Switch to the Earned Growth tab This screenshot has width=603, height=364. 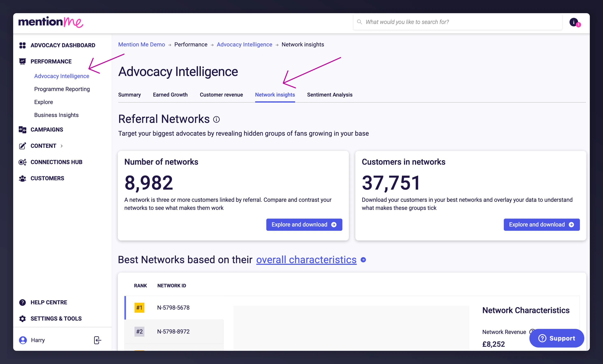click(170, 95)
